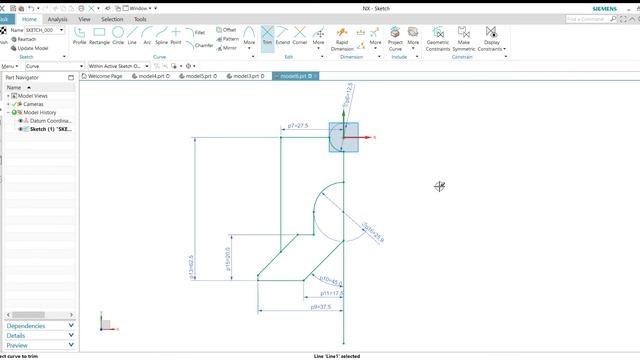The image size is (640, 360).
Task: Choose the Chamfer tool
Action: pos(199,45)
